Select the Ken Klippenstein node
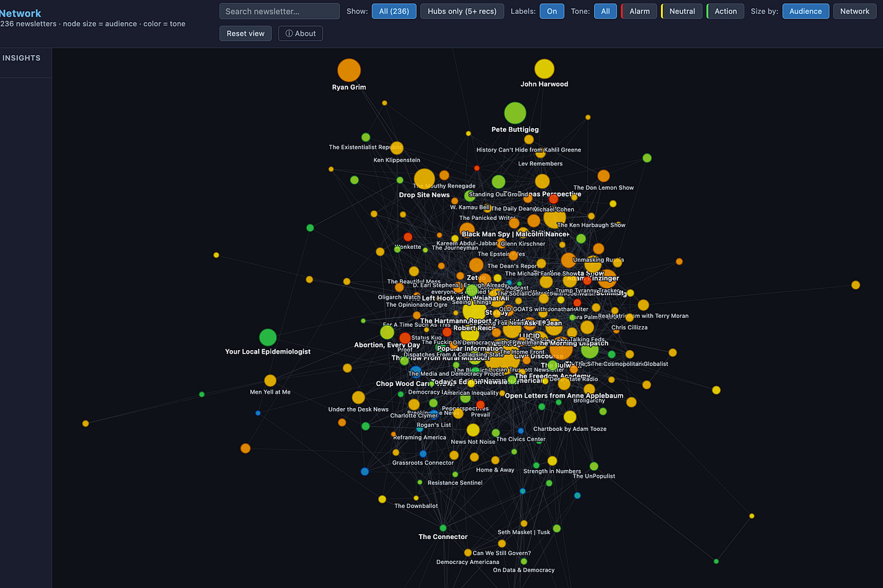883x588 pixels. pyautogui.click(x=397, y=148)
